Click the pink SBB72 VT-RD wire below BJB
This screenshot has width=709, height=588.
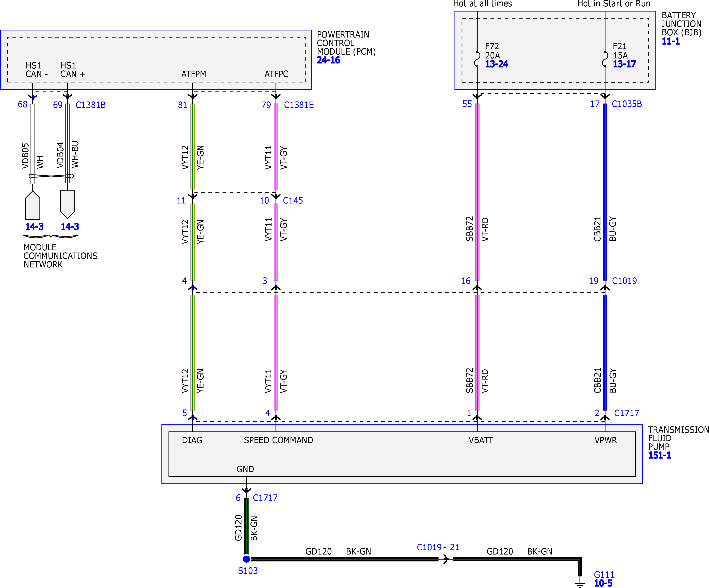(x=477, y=192)
